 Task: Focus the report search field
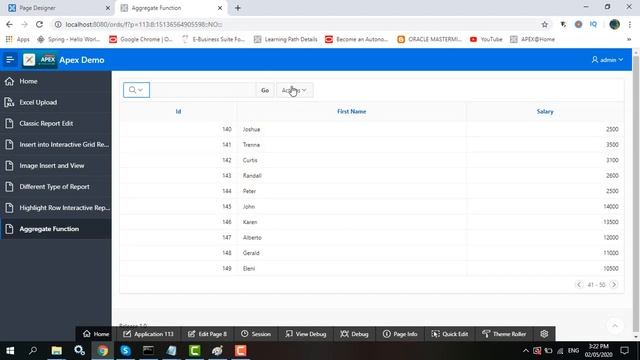(203, 90)
